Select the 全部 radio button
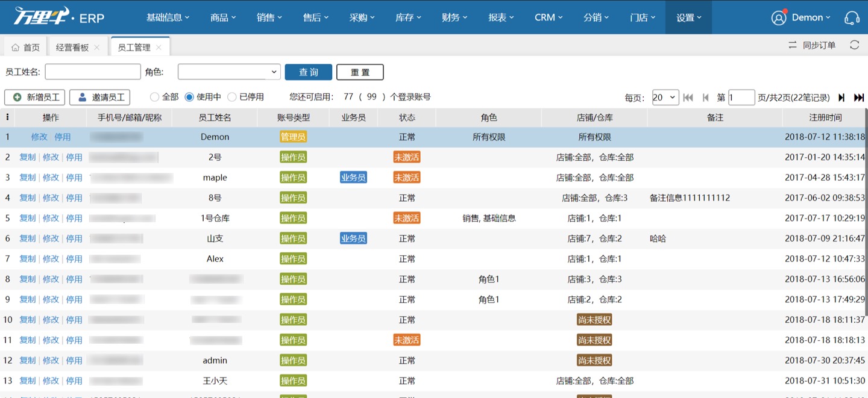This screenshot has height=398, width=868. 156,97
